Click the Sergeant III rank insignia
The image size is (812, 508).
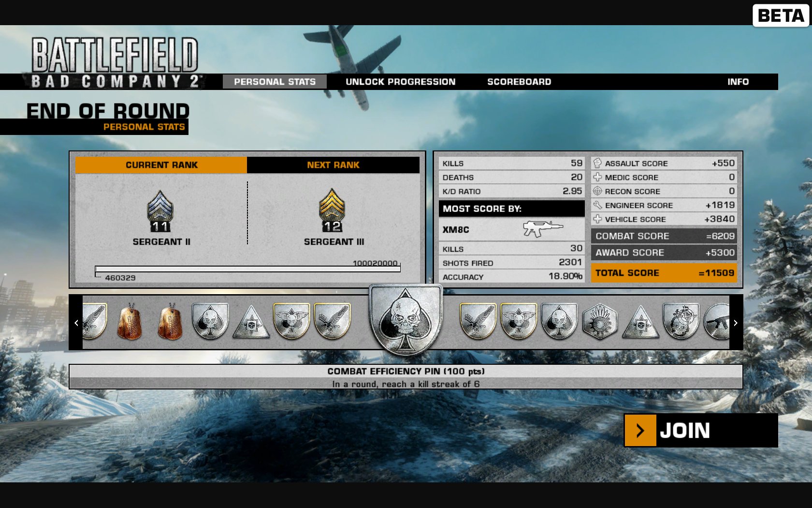tap(332, 211)
